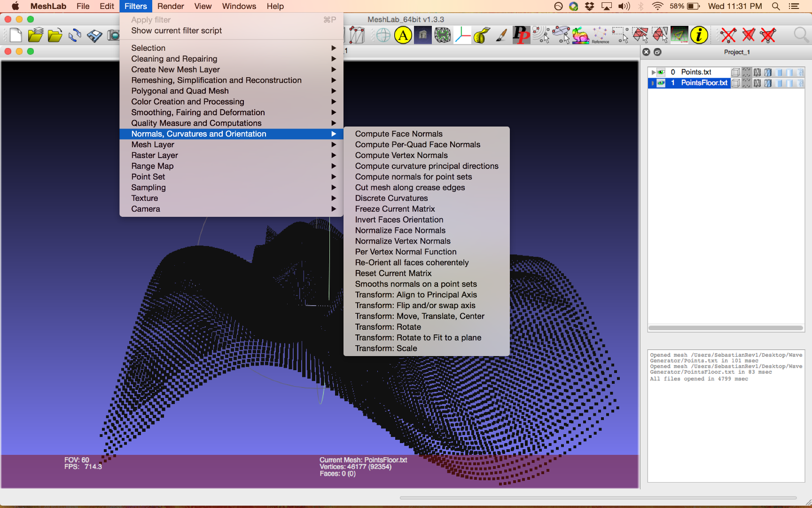Image resolution: width=812 pixels, height=508 pixels.
Task: Open the Point Set submenu
Action: coord(148,176)
